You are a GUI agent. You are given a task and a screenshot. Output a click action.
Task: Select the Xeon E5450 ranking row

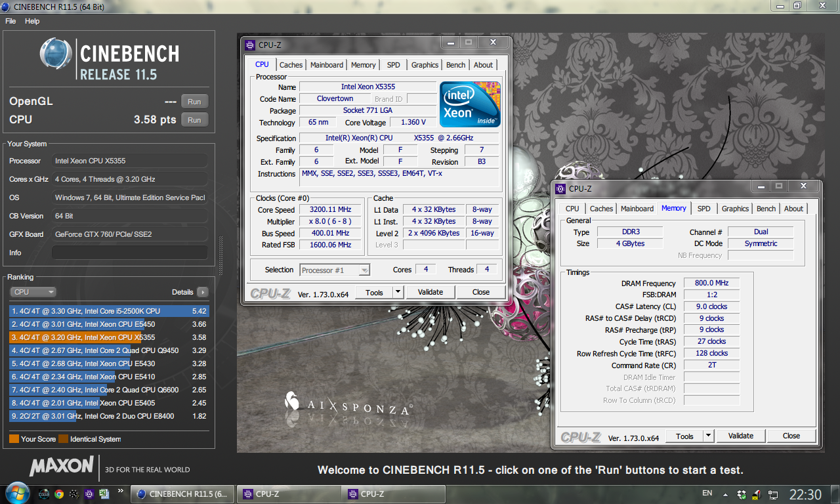coord(109,324)
